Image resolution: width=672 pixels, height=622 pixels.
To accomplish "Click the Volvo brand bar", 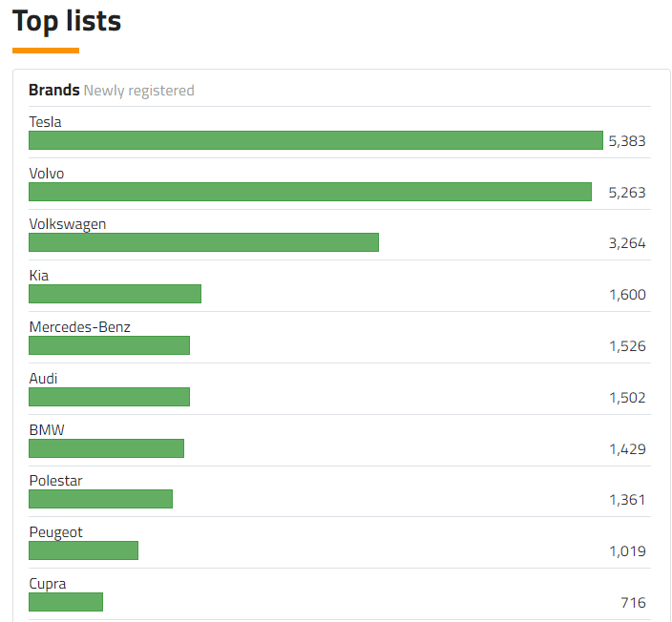I will (310, 192).
